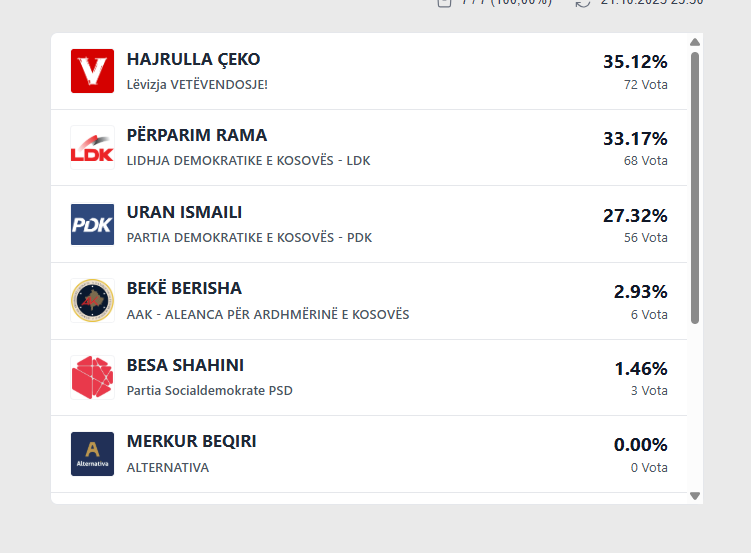The image size is (751, 553).
Task: Click the Partia Socialdemokrate PSD label
Action: [x=210, y=391]
